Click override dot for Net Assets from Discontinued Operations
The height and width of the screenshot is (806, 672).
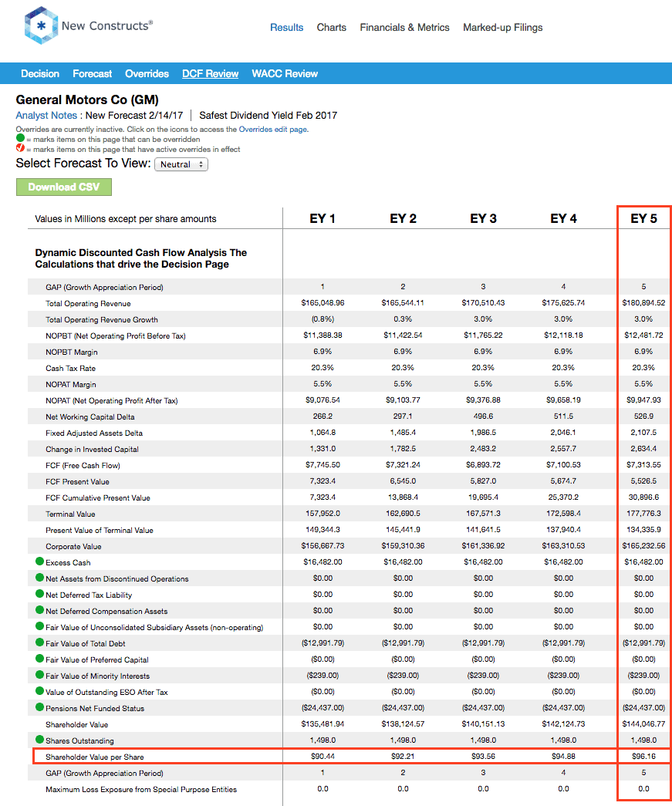[39, 578]
